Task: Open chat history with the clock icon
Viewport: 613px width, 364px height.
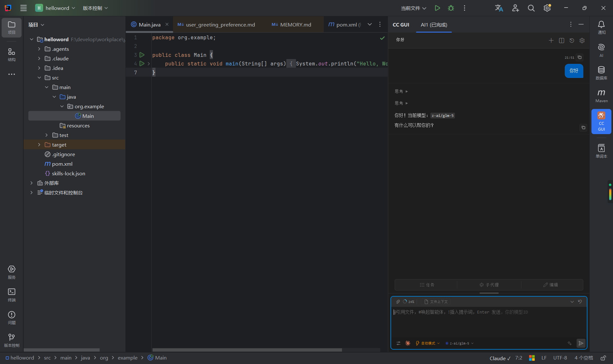Action: 572,41
